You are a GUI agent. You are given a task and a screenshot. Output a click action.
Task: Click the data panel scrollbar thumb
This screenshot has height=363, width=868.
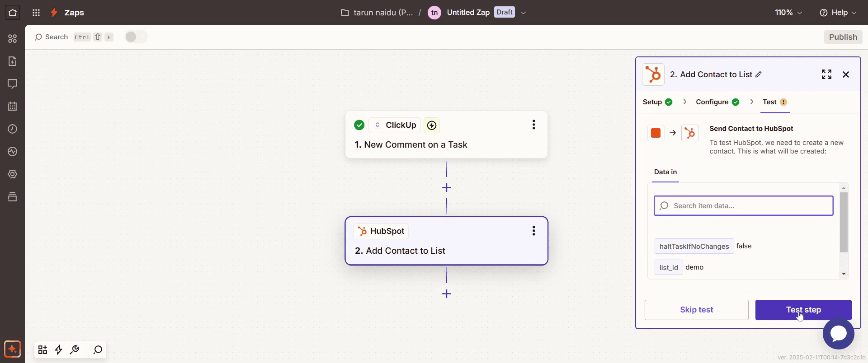click(x=844, y=222)
